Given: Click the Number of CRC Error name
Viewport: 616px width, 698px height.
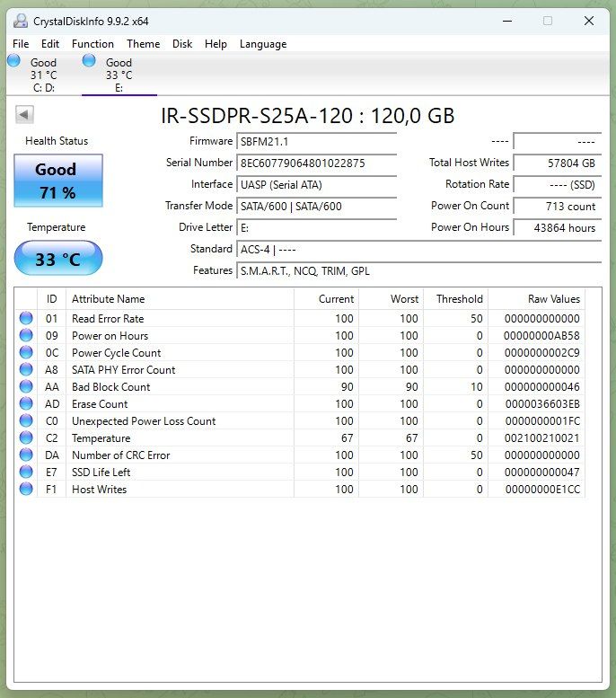Looking at the screenshot, I should click(x=121, y=455).
